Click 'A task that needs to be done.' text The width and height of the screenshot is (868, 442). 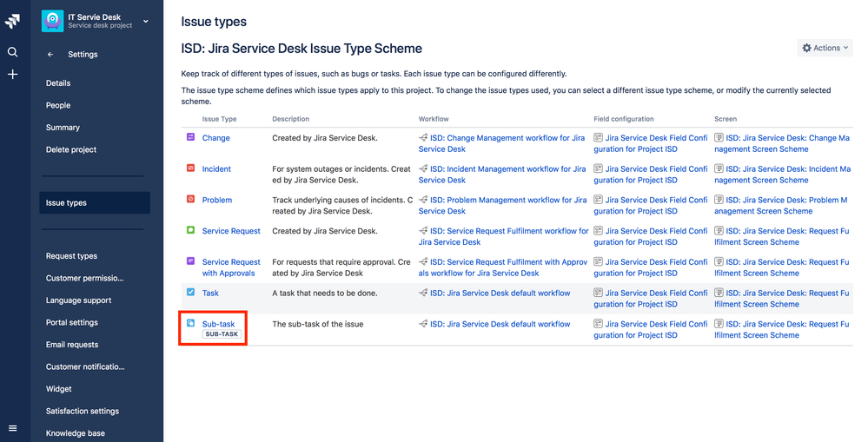point(325,293)
